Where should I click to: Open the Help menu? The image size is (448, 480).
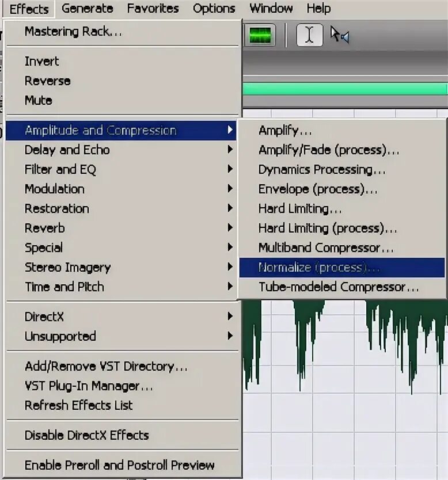coord(318,9)
